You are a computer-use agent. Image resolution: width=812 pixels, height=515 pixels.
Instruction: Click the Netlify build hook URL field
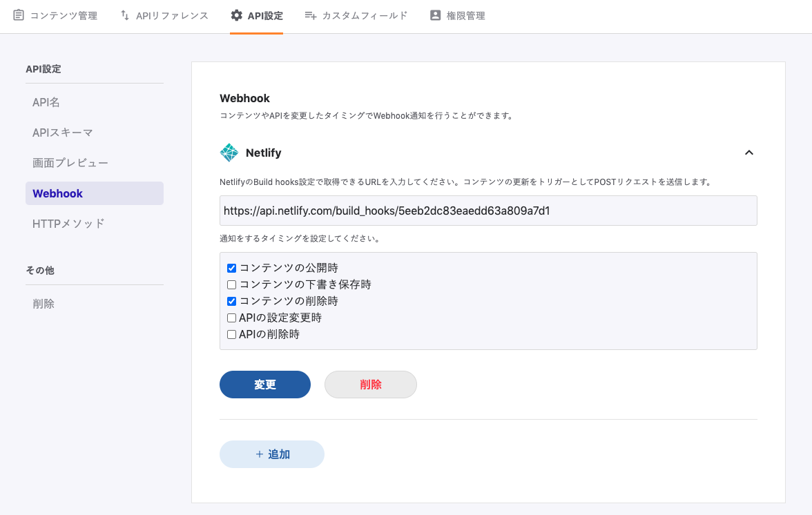[x=488, y=211]
